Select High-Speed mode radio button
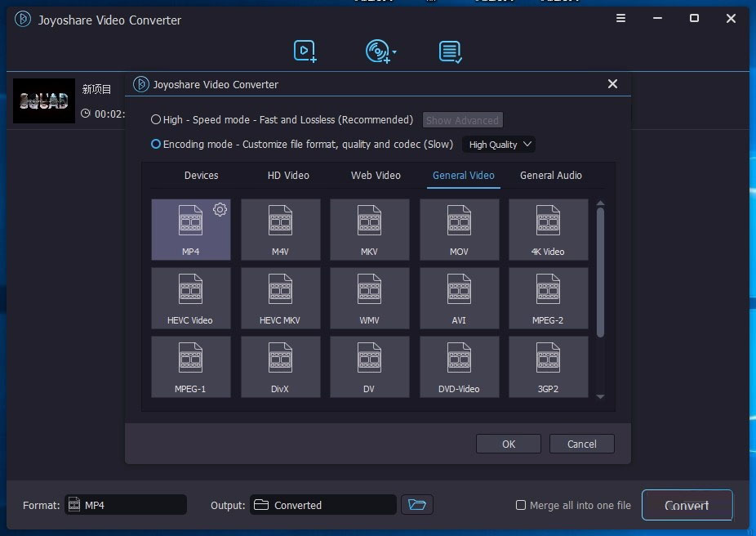This screenshot has width=756, height=536. tap(155, 118)
